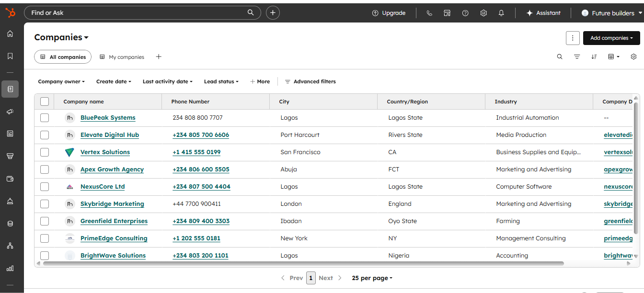Check the NexusCore Ltd row checkbox
The width and height of the screenshot is (644, 293).
pyautogui.click(x=45, y=187)
